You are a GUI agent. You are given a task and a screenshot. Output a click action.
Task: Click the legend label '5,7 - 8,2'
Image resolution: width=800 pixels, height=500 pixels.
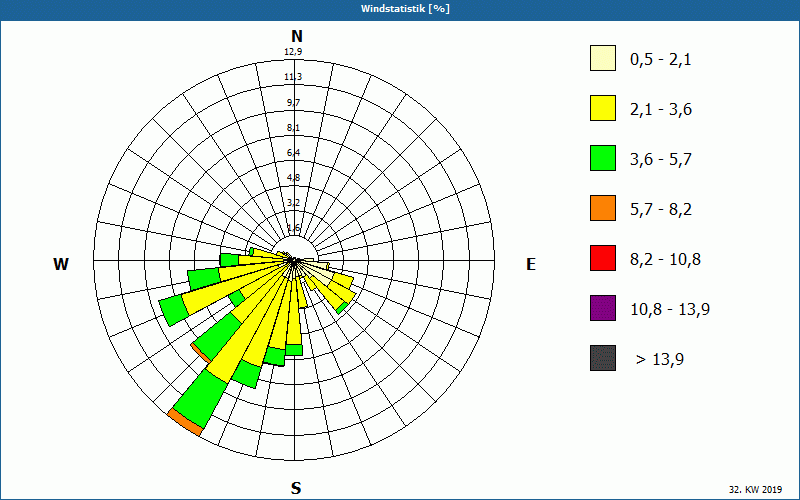point(661,210)
